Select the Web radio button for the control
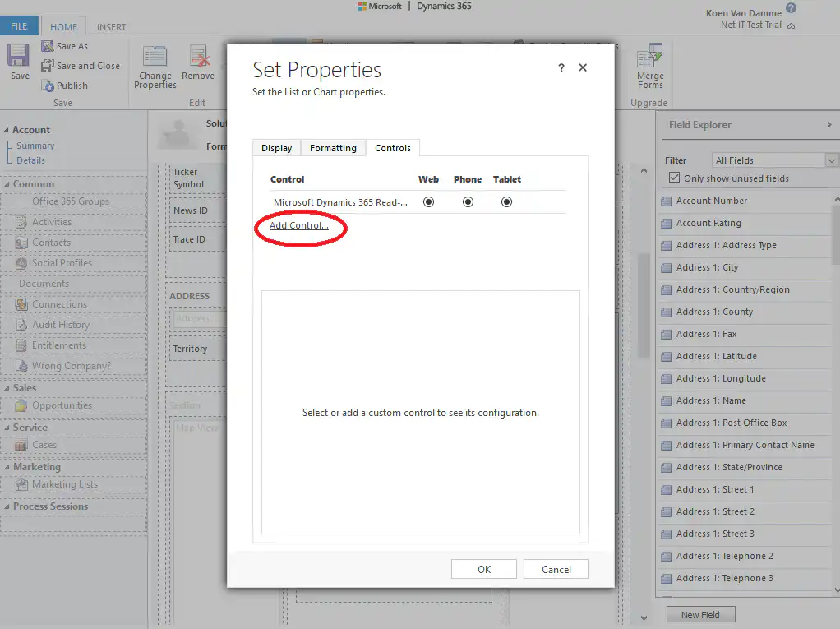The image size is (840, 629). point(428,201)
